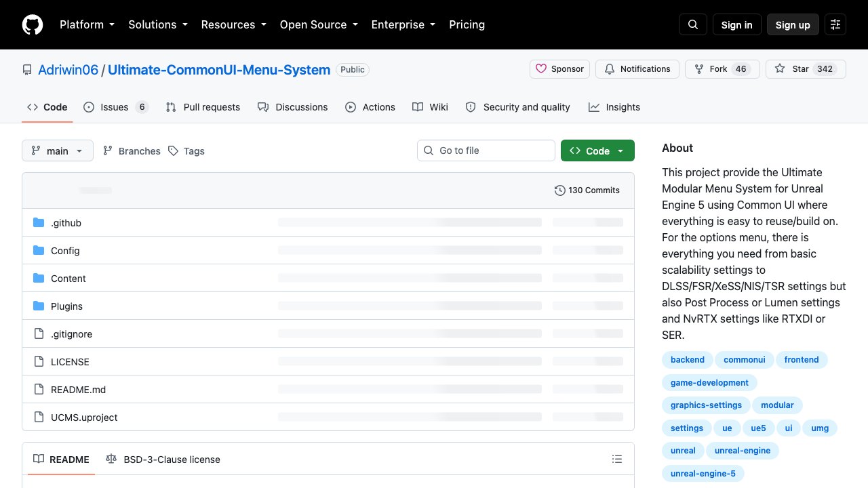Select the BSD-3-Clause license tab
The width and height of the screenshot is (868, 488).
(x=163, y=460)
